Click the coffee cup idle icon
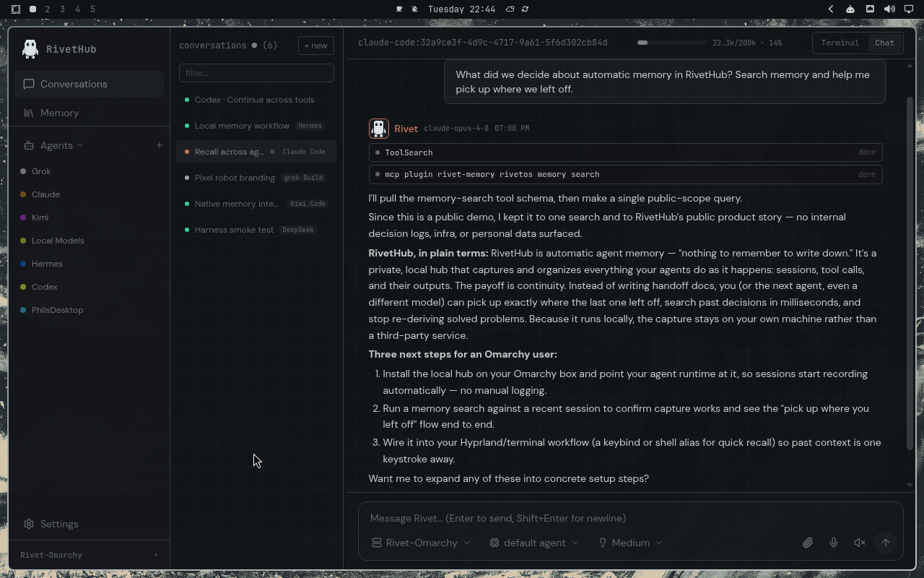The height and width of the screenshot is (578, 924). (399, 9)
